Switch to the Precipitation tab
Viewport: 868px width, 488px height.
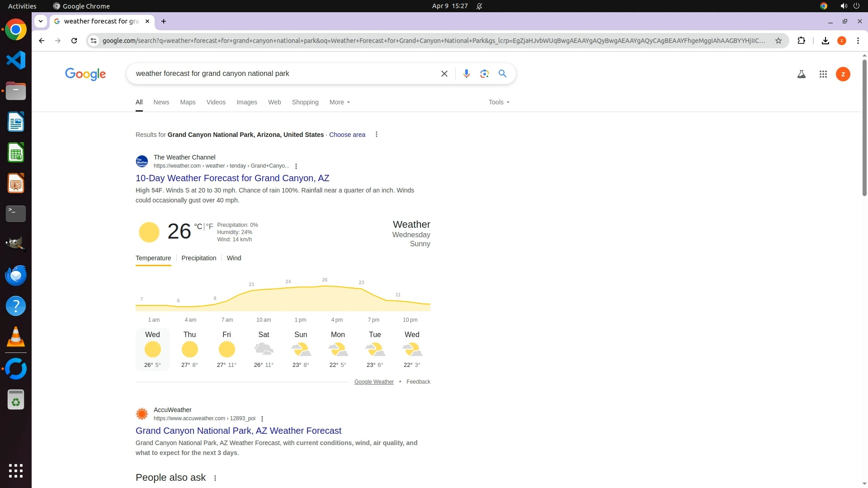click(x=198, y=258)
